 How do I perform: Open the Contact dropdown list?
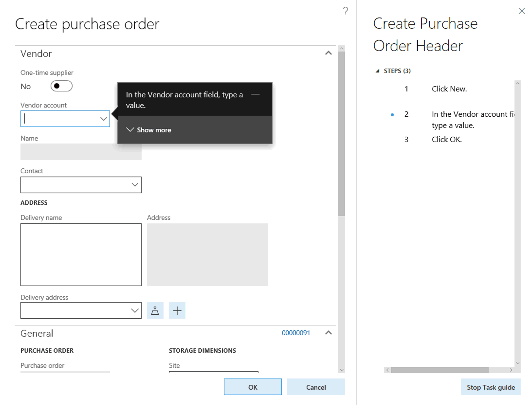click(135, 185)
